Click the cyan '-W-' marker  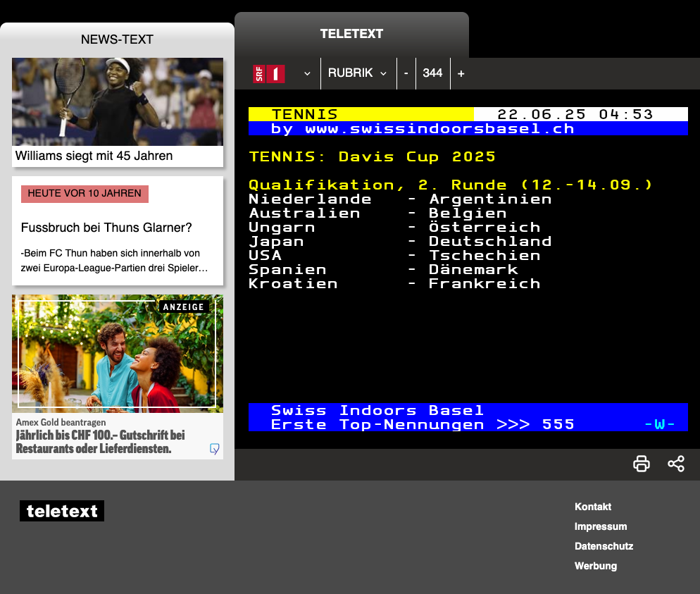click(659, 424)
